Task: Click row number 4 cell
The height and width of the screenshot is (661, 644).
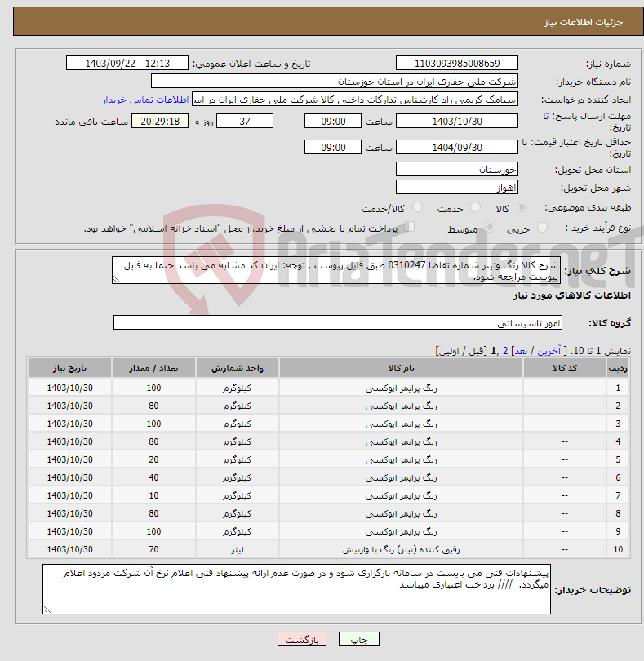Action: (x=618, y=441)
